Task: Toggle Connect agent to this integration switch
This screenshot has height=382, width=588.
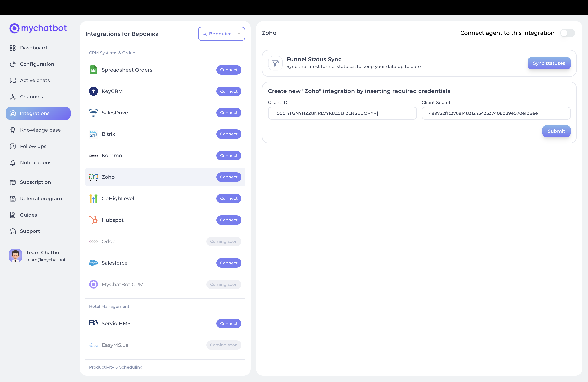Action: (567, 33)
